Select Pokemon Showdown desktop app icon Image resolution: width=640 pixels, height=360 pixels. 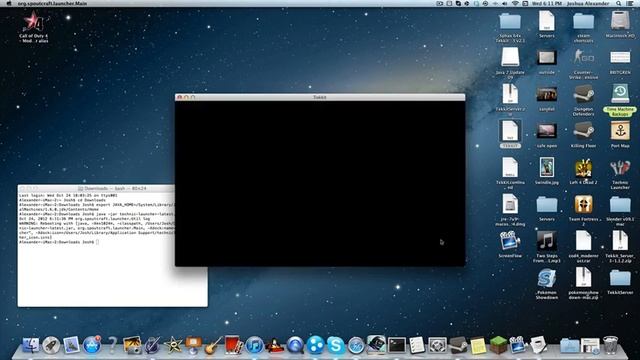click(x=547, y=283)
